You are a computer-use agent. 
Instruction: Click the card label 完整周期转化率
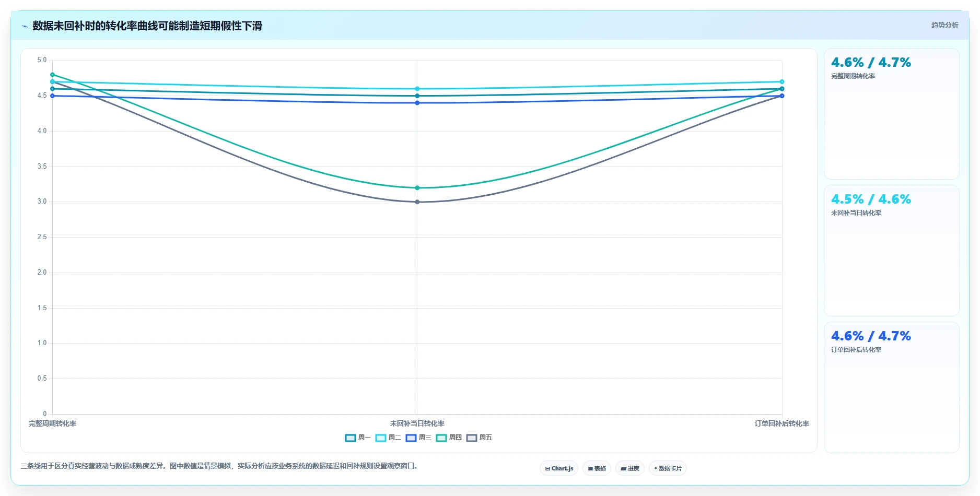853,76
